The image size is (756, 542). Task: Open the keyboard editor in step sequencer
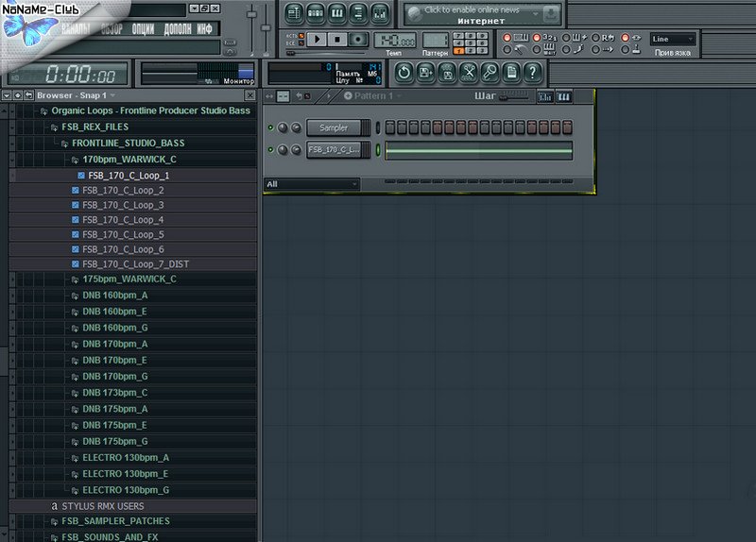(x=564, y=96)
